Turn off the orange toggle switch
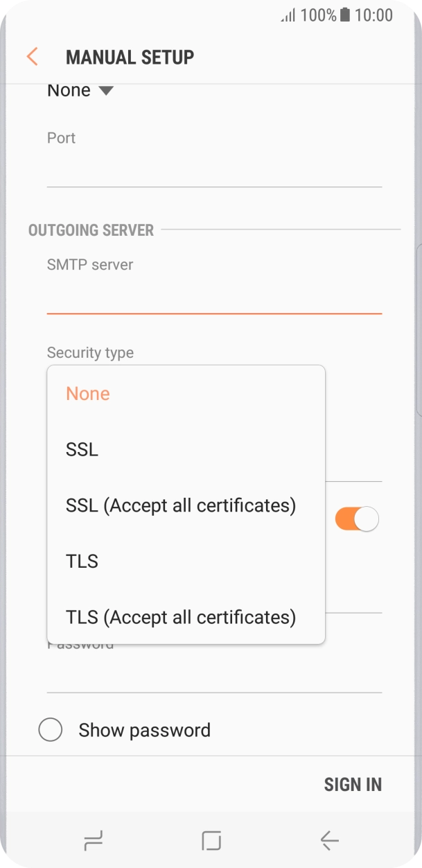The width and height of the screenshot is (422, 868). tap(357, 519)
